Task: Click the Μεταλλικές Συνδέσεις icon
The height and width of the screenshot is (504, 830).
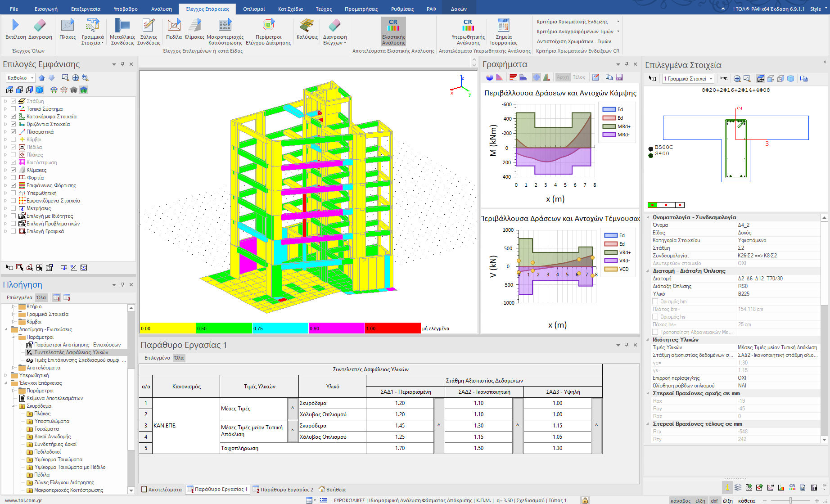Action: (x=122, y=31)
